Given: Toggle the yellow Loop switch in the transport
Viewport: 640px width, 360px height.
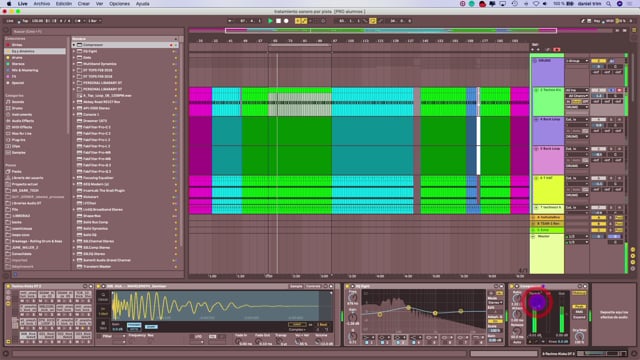Looking at the screenshot, I should coord(373,21).
